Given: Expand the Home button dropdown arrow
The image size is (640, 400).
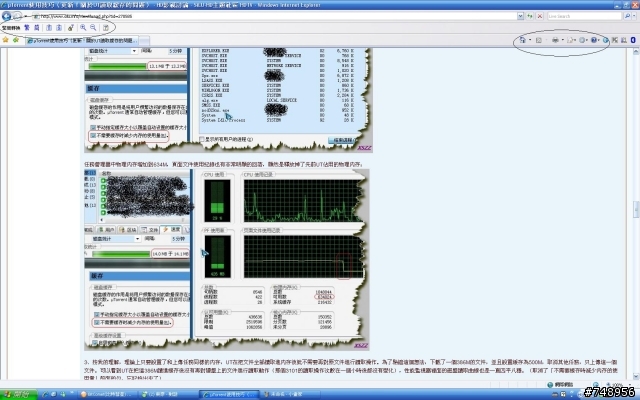Looking at the screenshot, I should (530, 40).
